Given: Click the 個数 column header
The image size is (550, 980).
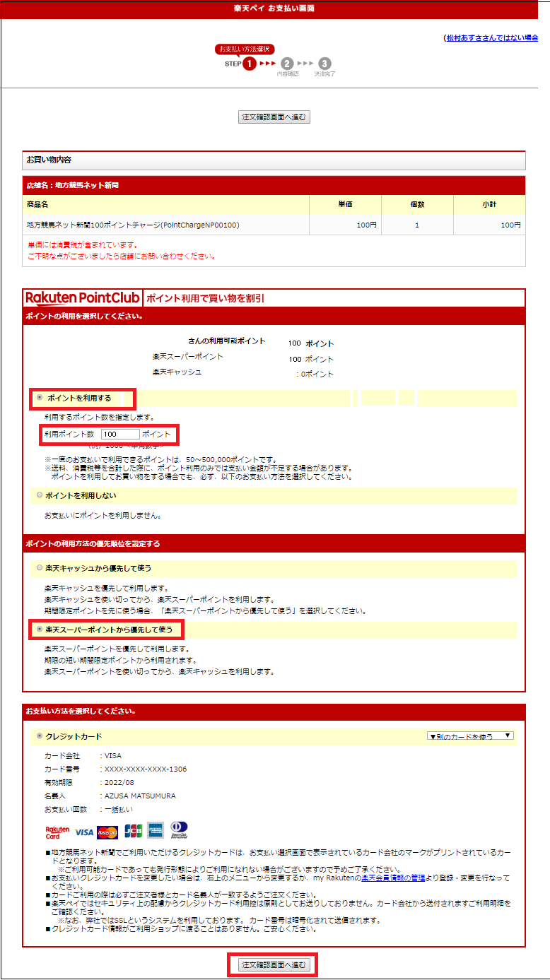Looking at the screenshot, I should click(x=417, y=205).
